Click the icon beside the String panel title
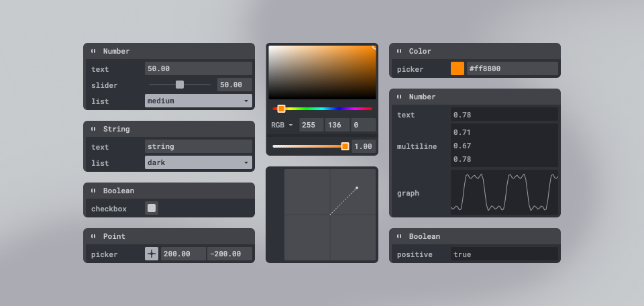The width and height of the screenshot is (644, 306). tap(93, 129)
